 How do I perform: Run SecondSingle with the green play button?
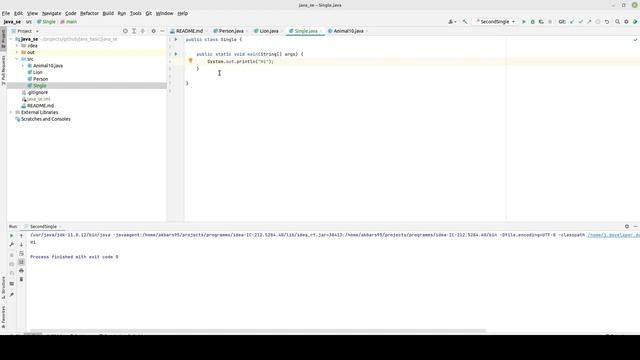pos(524,22)
